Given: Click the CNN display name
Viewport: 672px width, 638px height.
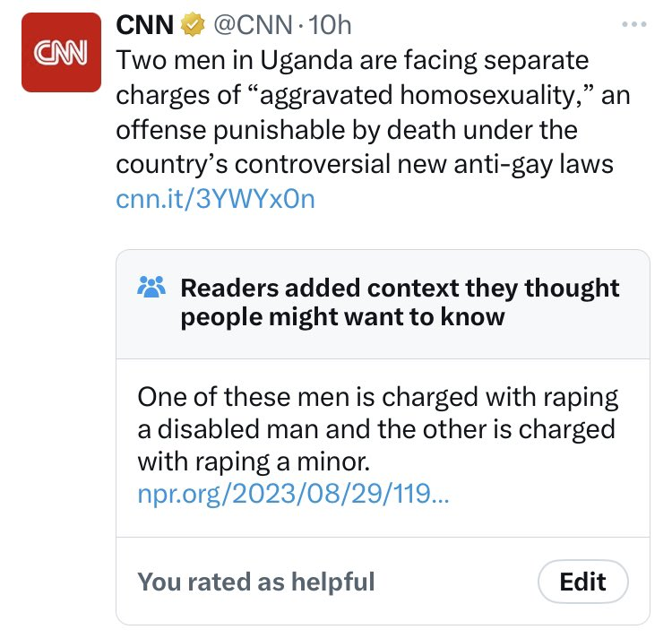Looking at the screenshot, I should click(146, 26).
